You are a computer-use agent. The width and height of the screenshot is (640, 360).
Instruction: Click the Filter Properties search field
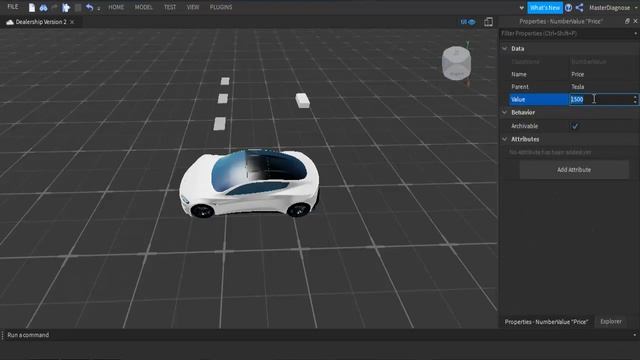tap(566, 33)
